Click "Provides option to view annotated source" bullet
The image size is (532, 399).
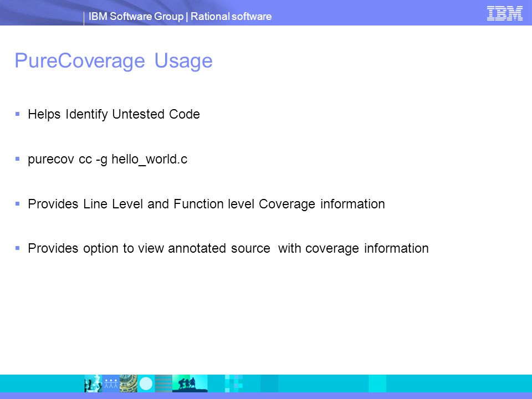tap(228, 248)
